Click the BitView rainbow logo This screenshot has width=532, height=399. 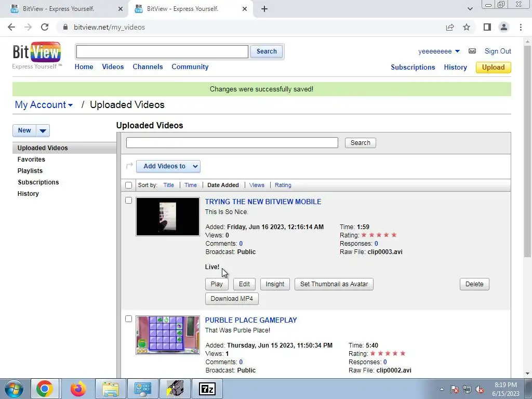[x=37, y=52]
